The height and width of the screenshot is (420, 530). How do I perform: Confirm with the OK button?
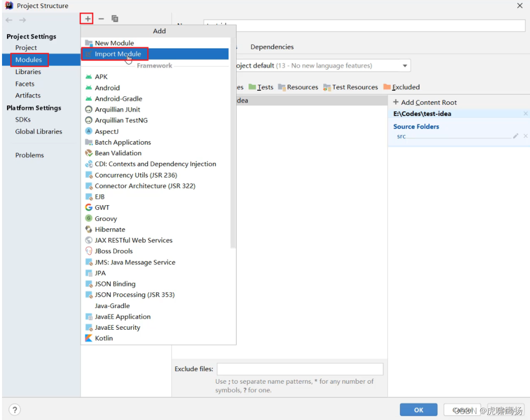[x=419, y=409]
